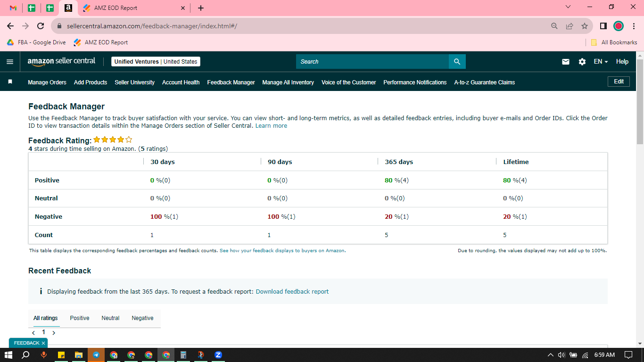Close the AMZ EOD Report tab
This screenshot has height=362, width=644.
[x=183, y=8]
